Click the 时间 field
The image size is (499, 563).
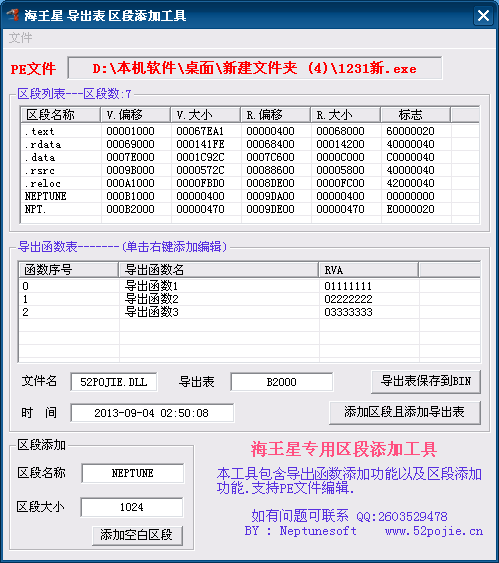pyautogui.click(x=152, y=413)
